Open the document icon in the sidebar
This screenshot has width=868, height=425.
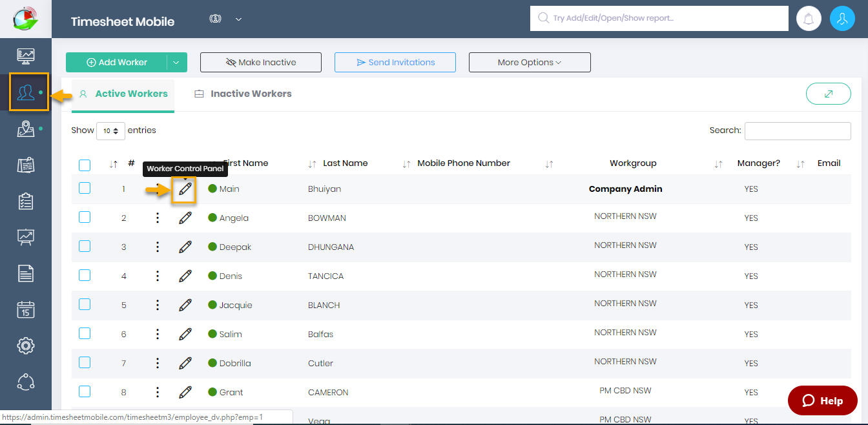click(x=26, y=273)
